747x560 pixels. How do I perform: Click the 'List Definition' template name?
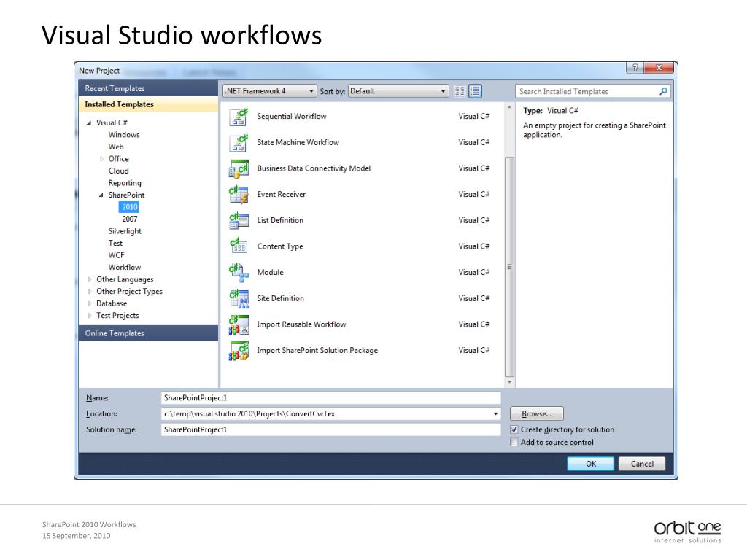pyautogui.click(x=280, y=220)
